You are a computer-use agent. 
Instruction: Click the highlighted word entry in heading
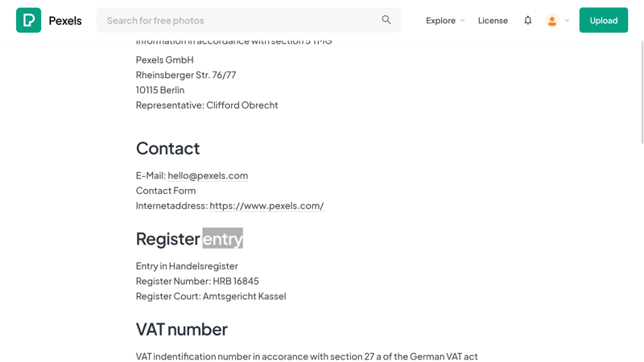(x=223, y=238)
